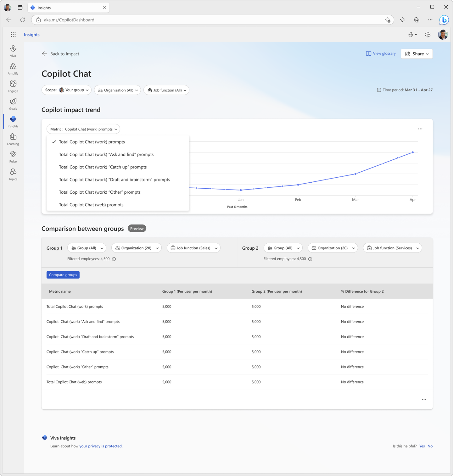The height and width of the screenshot is (476, 453).
Task: Select Amplify in the left sidebar
Action: point(13,69)
